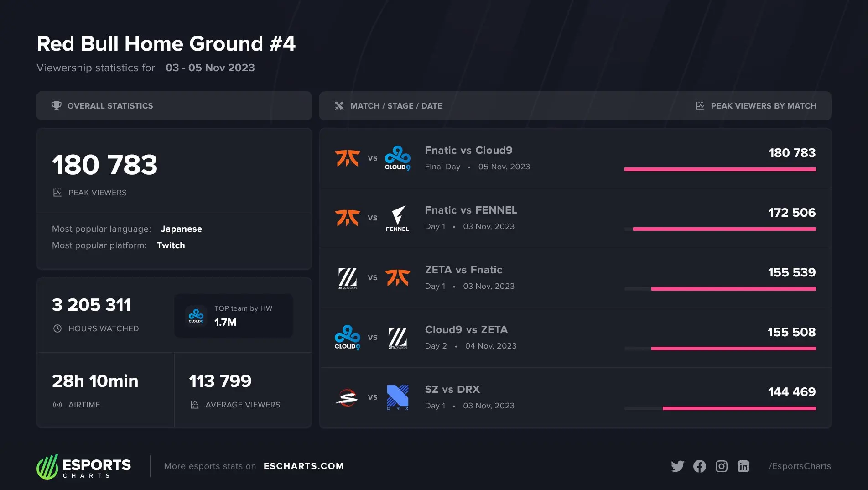
Task: Click the pink bar for 144 469 viewers
Action: click(x=739, y=408)
